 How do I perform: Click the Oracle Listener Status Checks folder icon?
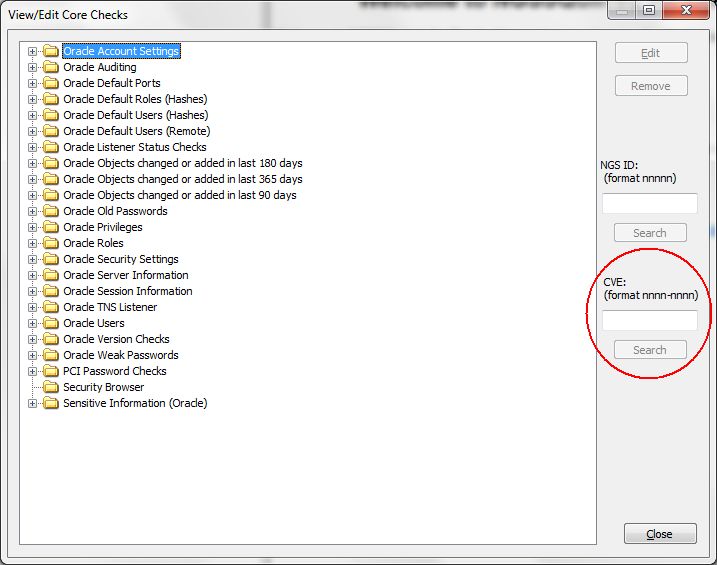click(x=51, y=147)
